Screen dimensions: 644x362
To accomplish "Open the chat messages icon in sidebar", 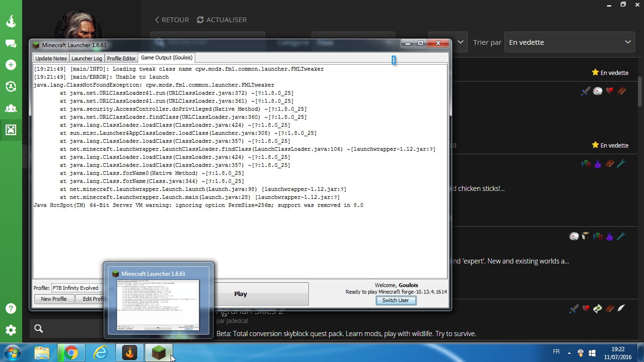I will pos(11,43).
